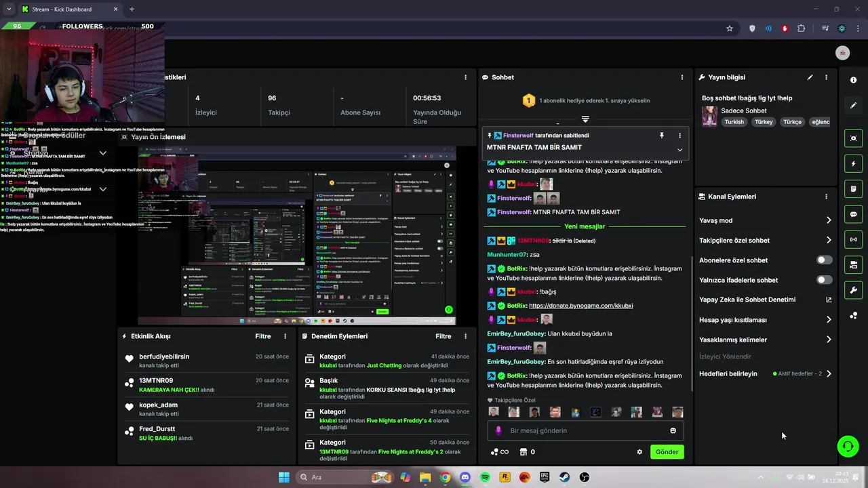Viewport: 868px width, 488px height.
Task: Open the emoji picker in message box
Action: pyautogui.click(x=673, y=430)
